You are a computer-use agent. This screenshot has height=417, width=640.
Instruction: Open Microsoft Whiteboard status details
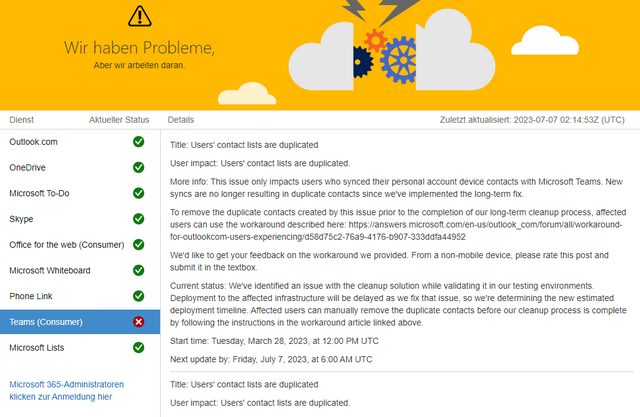click(80, 270)
